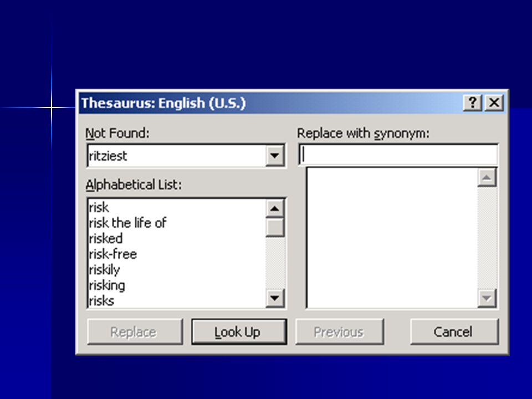
Task: Close the Thesaurus dialog
Action: [494, 103]
